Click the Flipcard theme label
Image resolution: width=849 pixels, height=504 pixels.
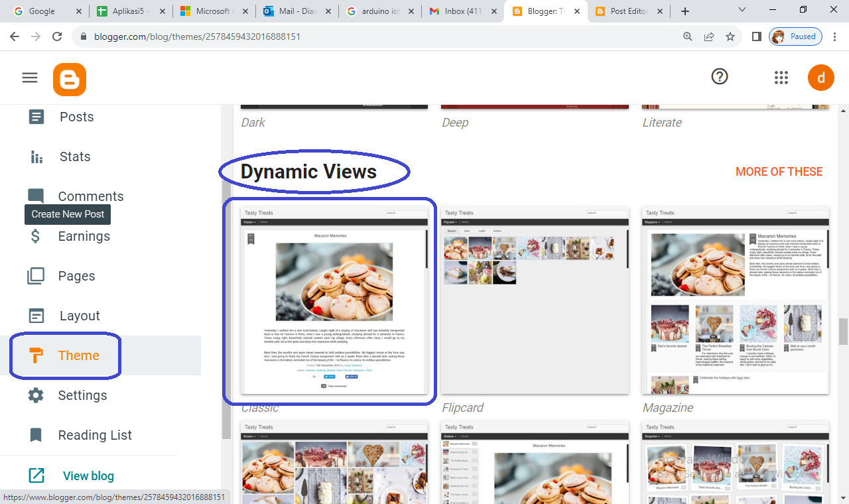(x=463, y=407)
